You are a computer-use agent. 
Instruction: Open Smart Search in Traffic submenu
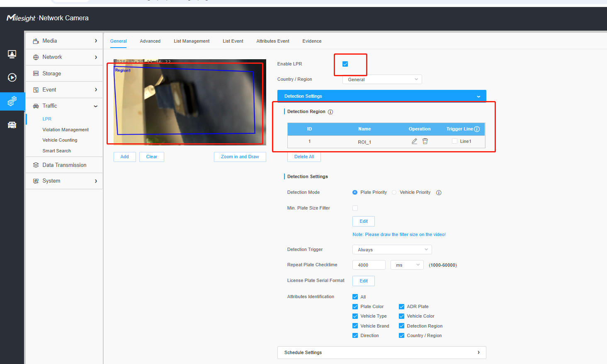(x=56, y=151)
